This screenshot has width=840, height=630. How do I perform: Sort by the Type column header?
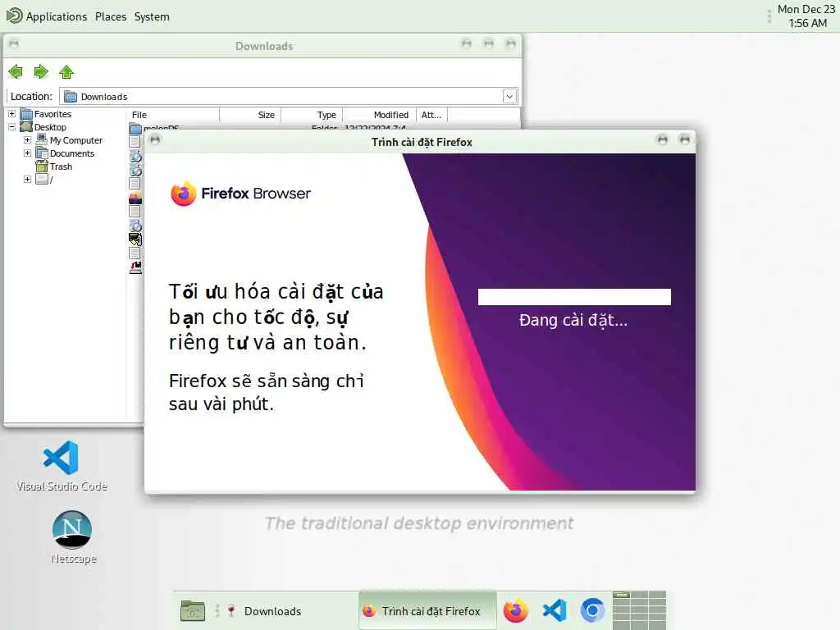(x=312, y=115)
